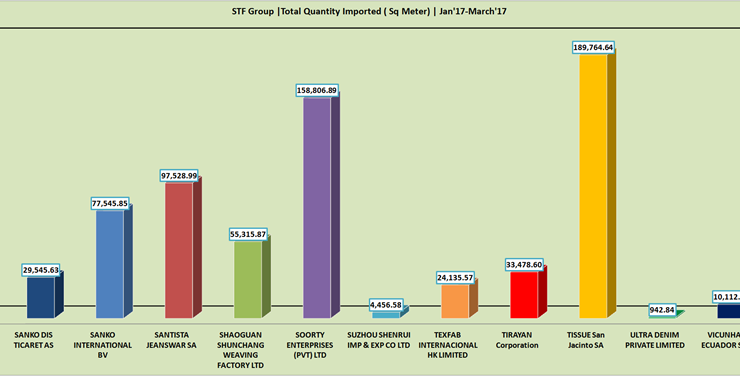Select data label 29,545.63
Viewport: 740px width, 376px height.
click(41, 270)
